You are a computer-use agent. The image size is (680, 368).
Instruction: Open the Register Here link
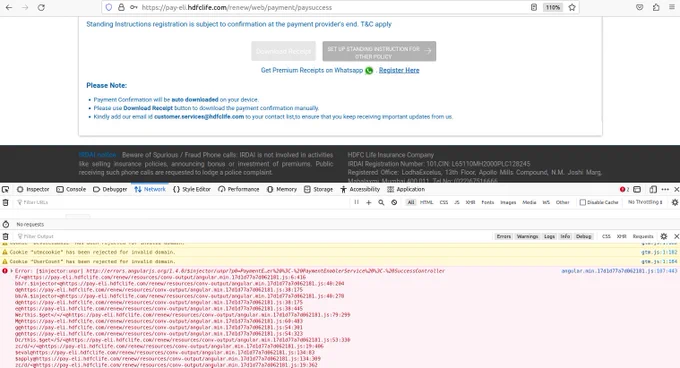(399, 70)
